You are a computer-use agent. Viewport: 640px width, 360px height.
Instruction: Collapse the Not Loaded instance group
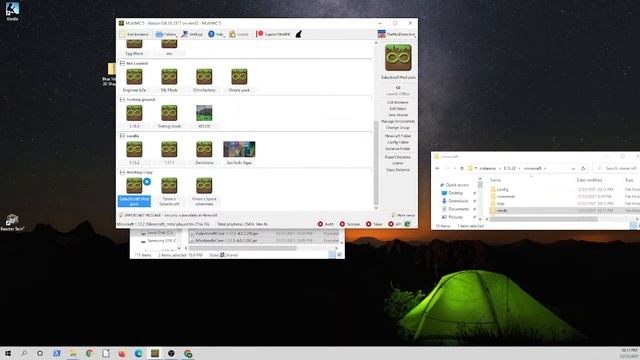tap(122, 63)
